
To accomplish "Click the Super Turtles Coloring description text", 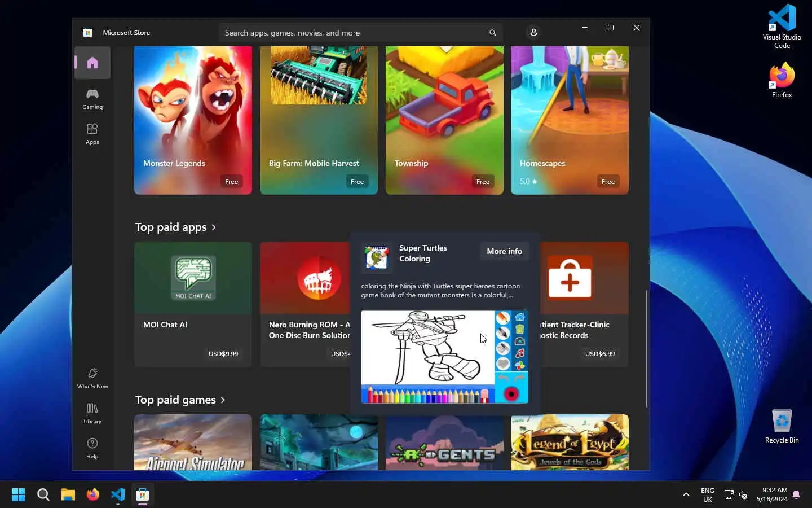I will (x=440, y=291).
